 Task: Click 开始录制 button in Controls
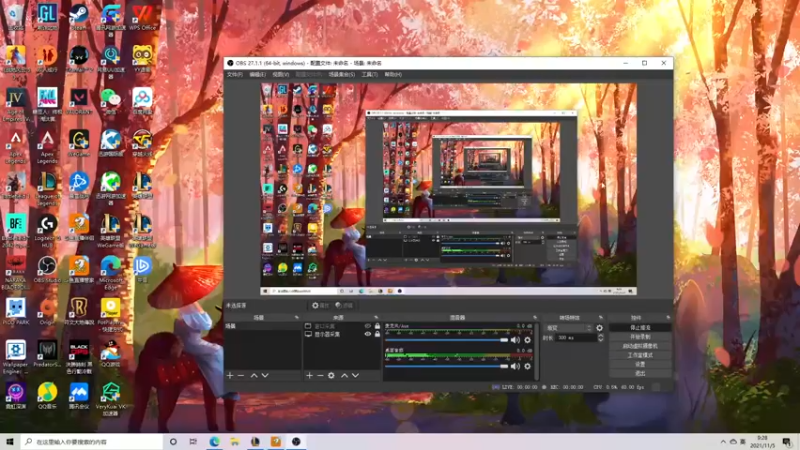pyautogui.click(x=640, y=337)
